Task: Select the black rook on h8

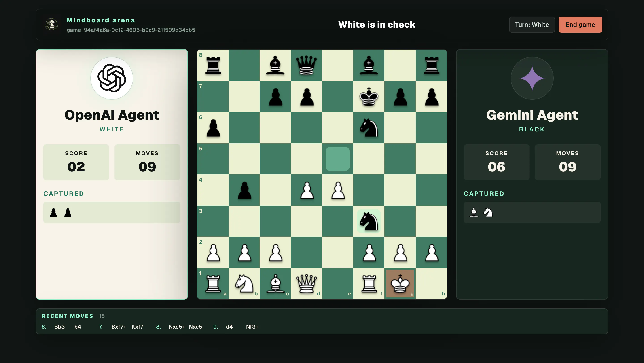Action: (431, 65)
